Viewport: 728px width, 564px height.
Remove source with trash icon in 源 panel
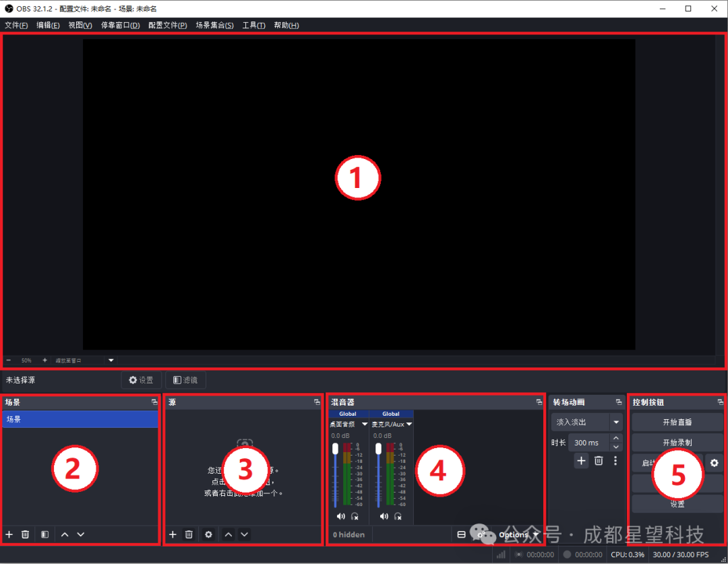click(x=189, y=534)
